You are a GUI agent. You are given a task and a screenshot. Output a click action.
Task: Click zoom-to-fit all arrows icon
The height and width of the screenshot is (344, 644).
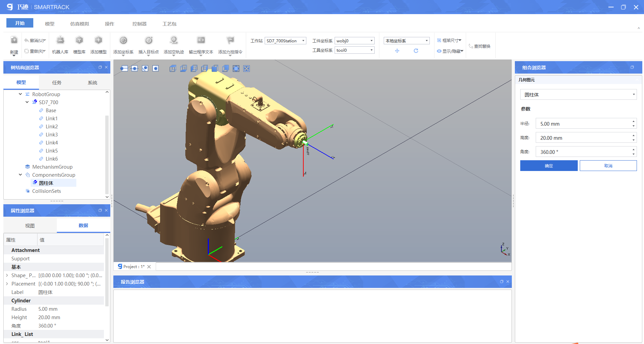[247, 69]
